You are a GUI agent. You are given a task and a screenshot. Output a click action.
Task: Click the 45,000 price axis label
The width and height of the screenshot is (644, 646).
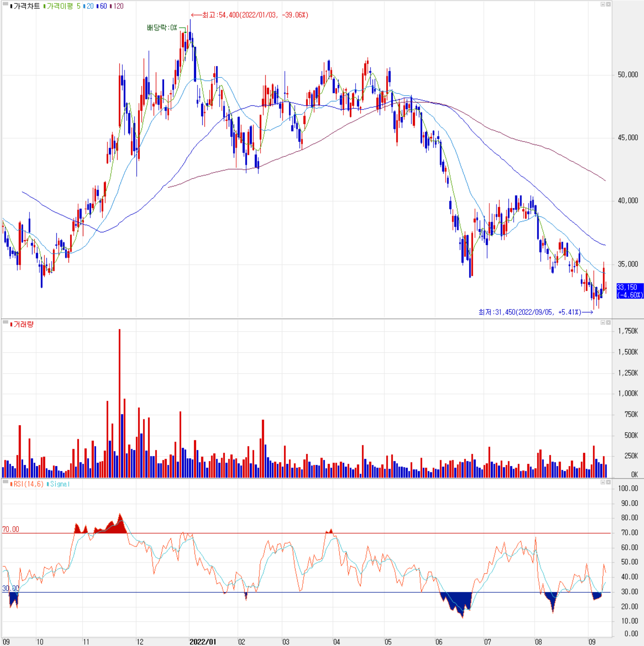click(628, 138)
